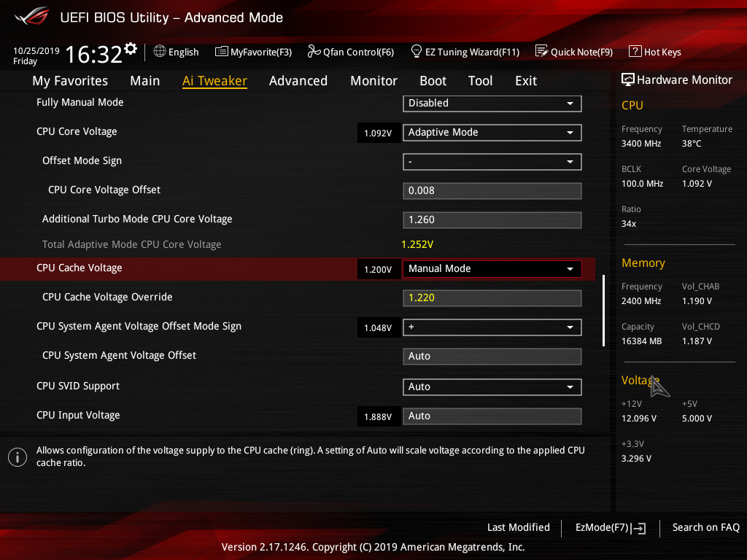Screen dimensions: 747x560
Task: Click +12V reading 12.096 V
Action: click(639, 418)
